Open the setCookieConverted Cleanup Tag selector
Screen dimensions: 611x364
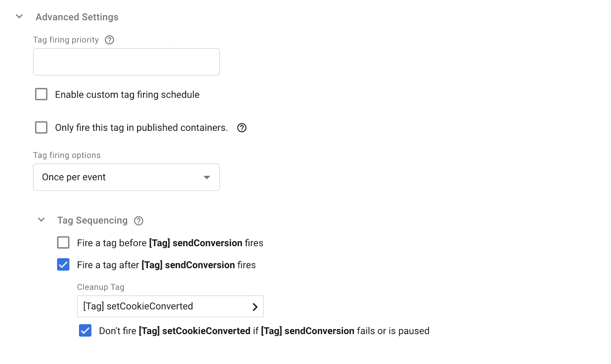tap(164, 306)
